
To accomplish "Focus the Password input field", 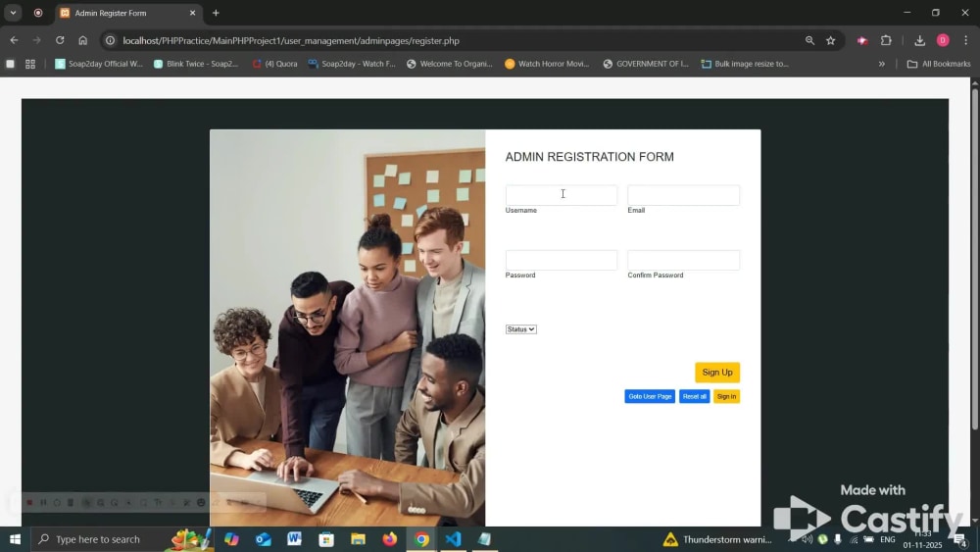I will 562,260.
